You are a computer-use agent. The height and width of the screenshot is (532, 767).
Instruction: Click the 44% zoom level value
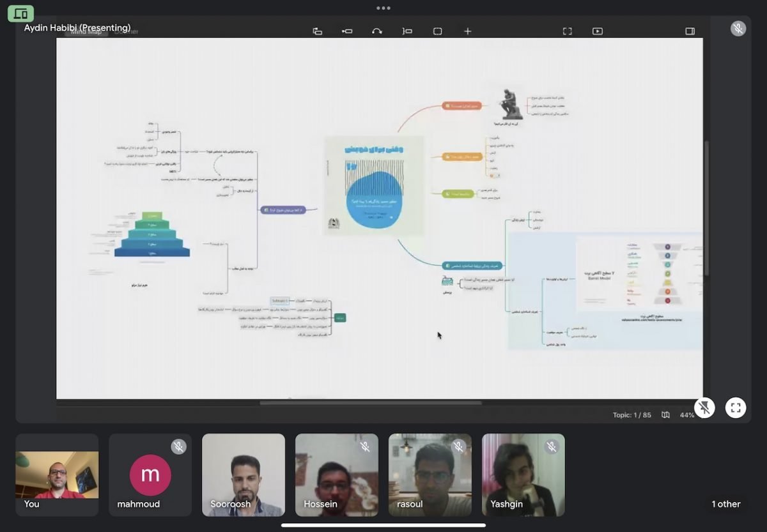tap(686, 415)
